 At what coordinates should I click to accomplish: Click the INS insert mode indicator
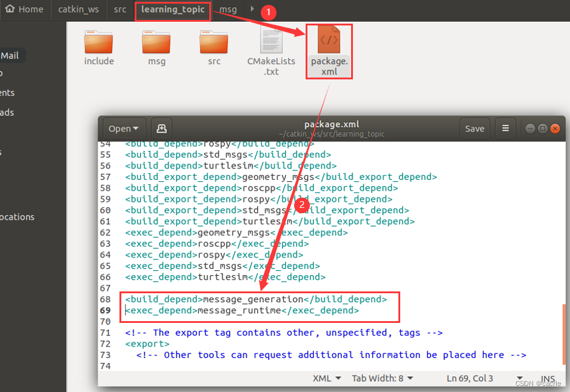coord(548,379)
